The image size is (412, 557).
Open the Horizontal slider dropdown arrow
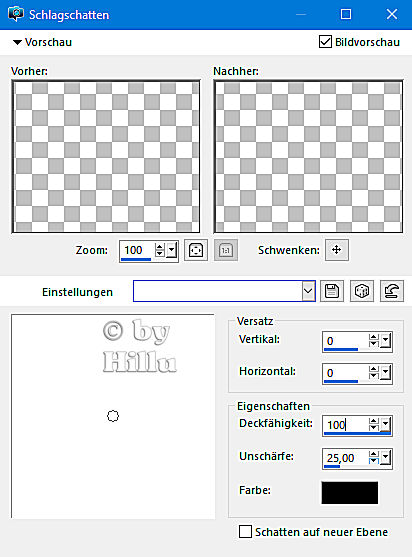(x=385, y=373)
